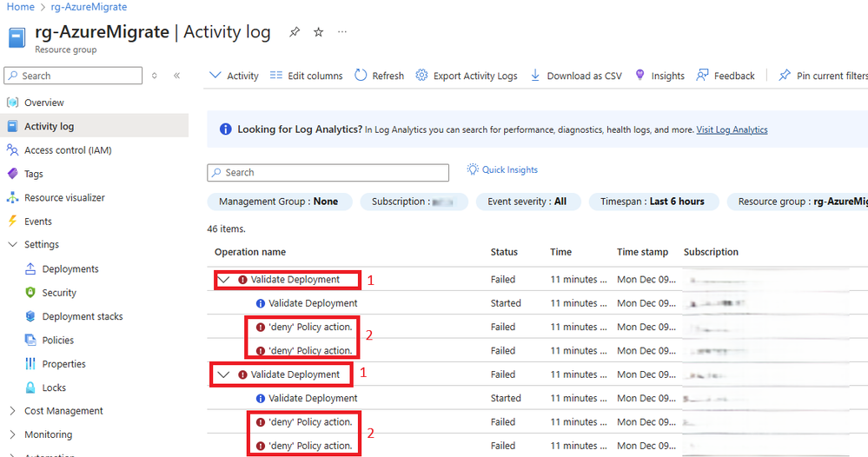868x457 pixels.
Task: Click the Deployments upload icon
Action: tap(30, 268)
